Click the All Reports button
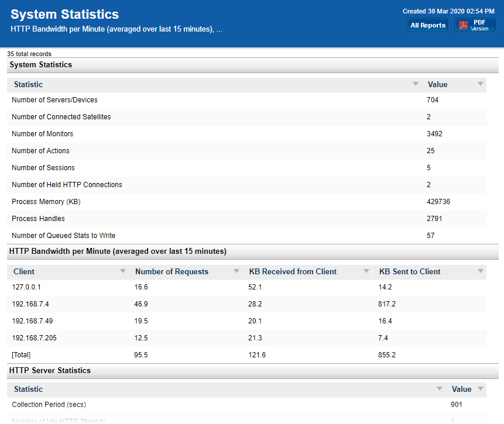This screenshot has width=504, height=424. click(x=427, y=25)
